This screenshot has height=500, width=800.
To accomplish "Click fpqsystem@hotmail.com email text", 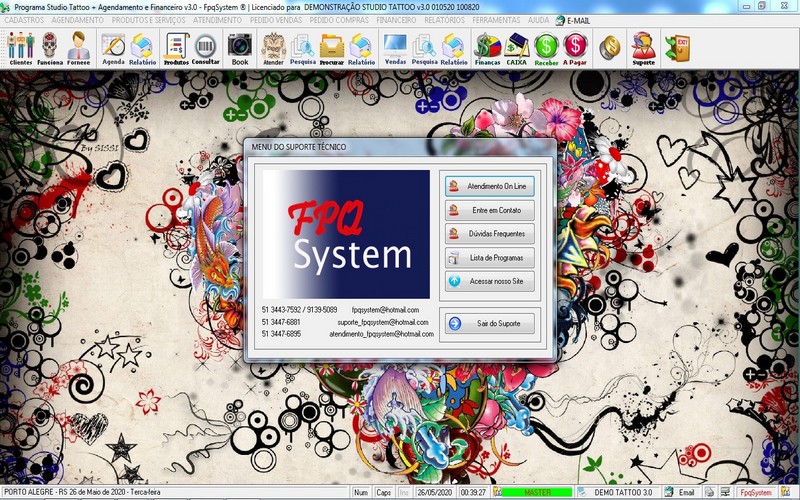I will point(385,310).
